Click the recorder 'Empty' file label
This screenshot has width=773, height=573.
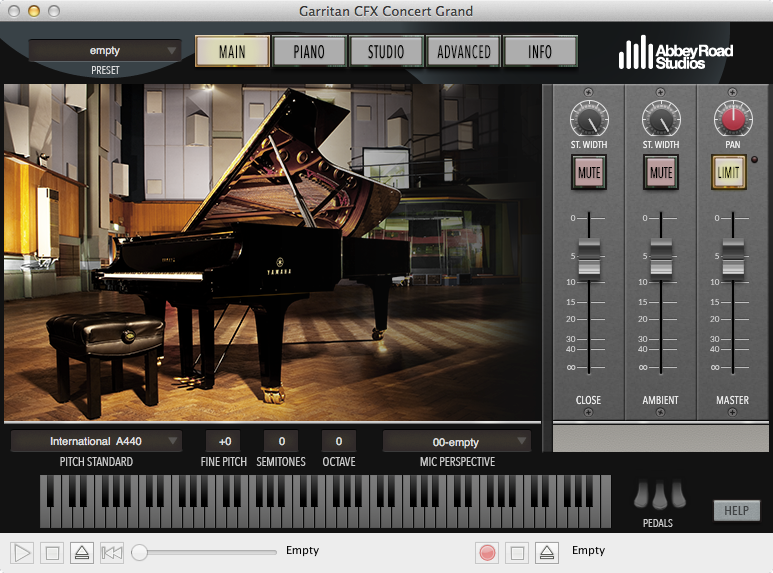coord(588,550)
